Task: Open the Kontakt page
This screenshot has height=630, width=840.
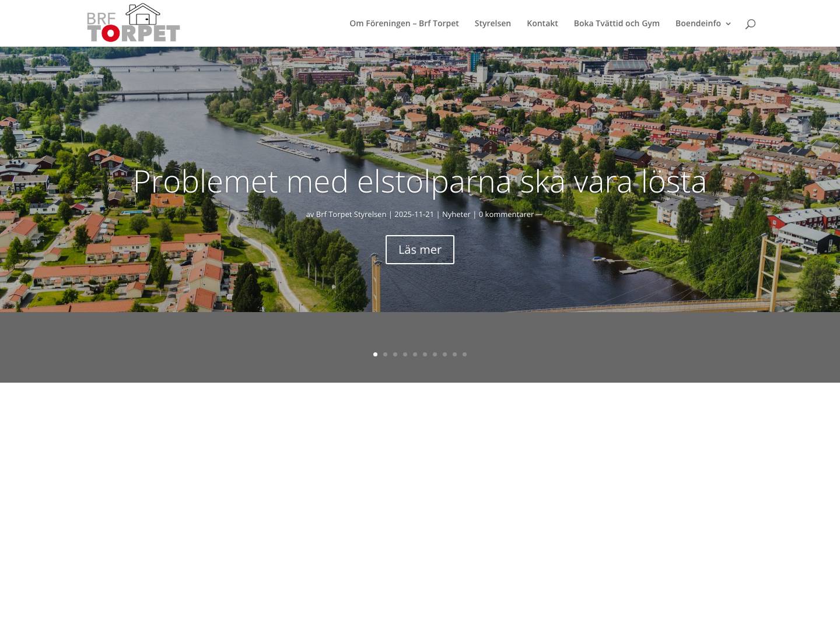Action: point(542,23)
